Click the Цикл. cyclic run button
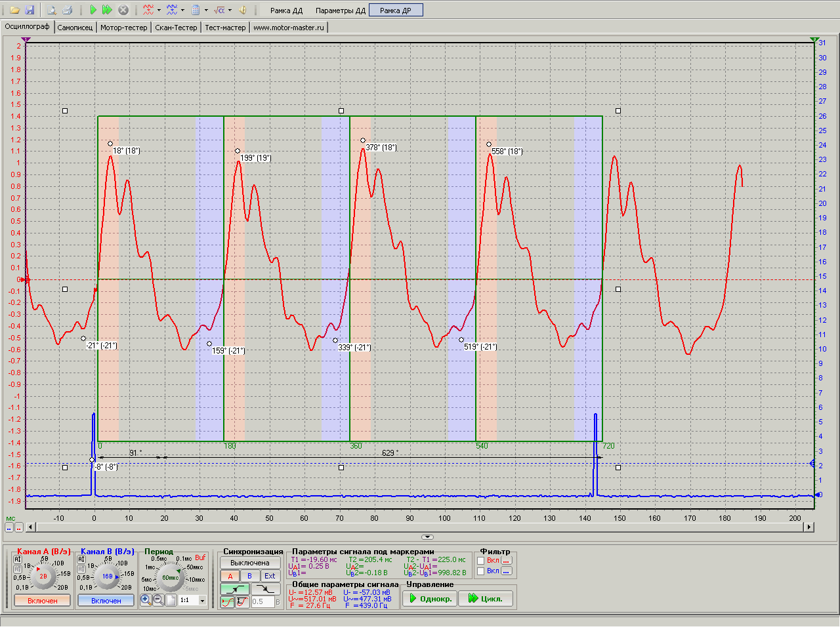Image resolution: width=840 pixels, height=627 pixels. [486, 598]
